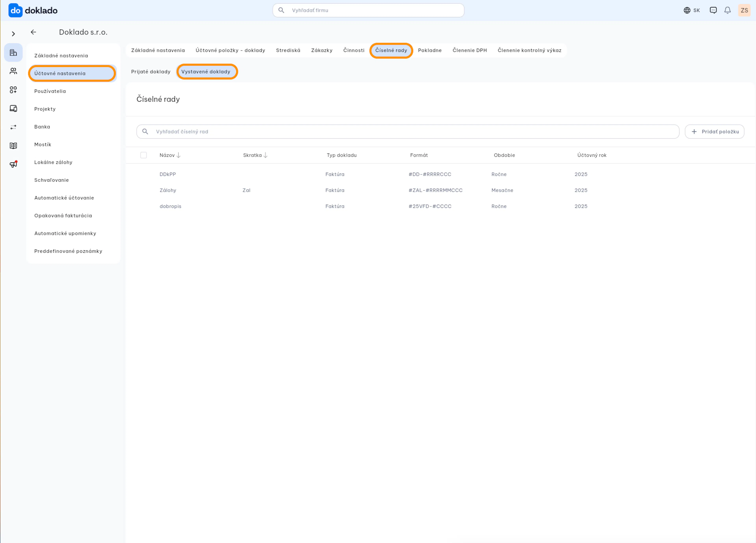
Task: Open the Základné nastavenia top tab
Action: coord(158,50)
